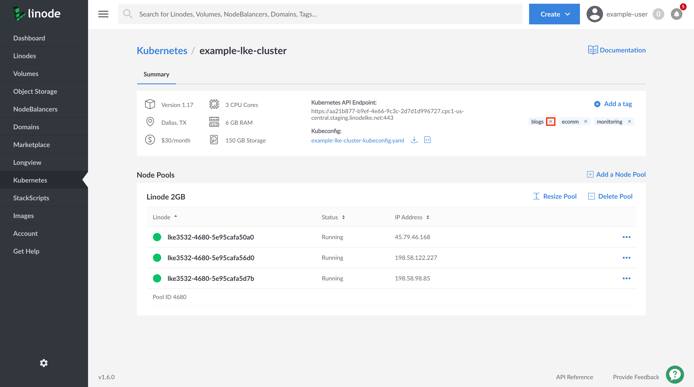694x387 pixels.
Task: Open Images in sidebar
Action: click(x=23, y=216)
